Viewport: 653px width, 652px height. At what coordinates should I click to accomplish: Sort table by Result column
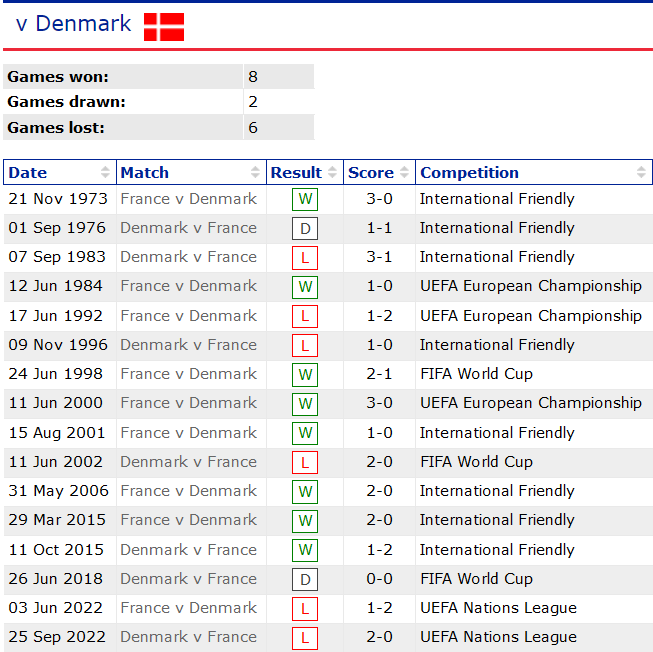click(x=305, y=172)
